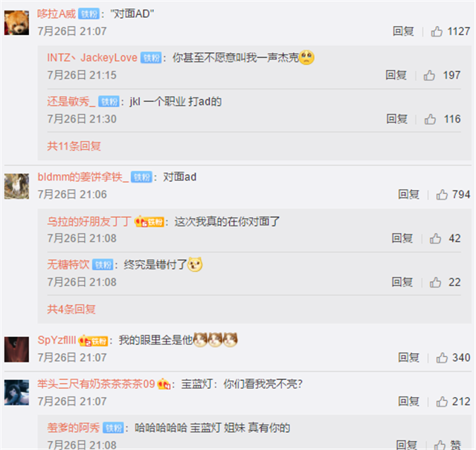Like the SpYzflll comment with 340 likes
This screenshot has width=476, height=450.
coord(442,357)
